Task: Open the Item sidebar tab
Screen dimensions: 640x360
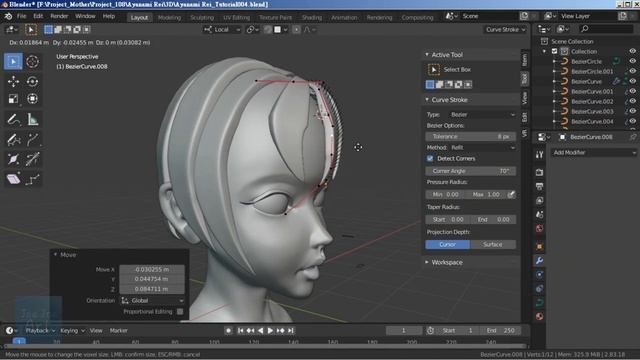Action: click(x=524, y=60)
